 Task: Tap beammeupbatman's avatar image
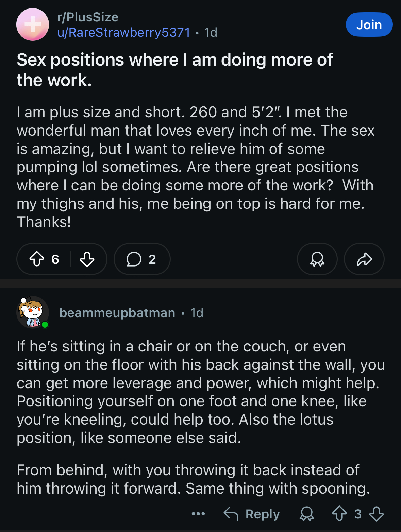(x=33, y=312)
